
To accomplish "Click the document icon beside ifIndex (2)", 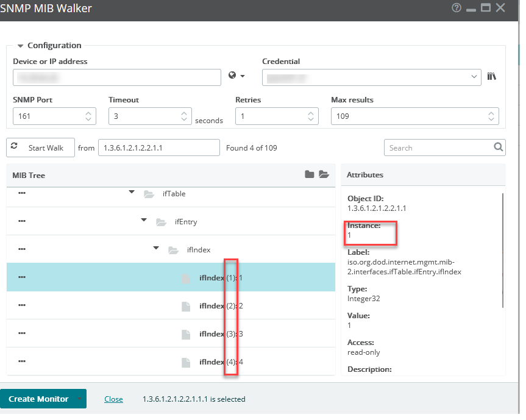I will (x=186, y=306).
